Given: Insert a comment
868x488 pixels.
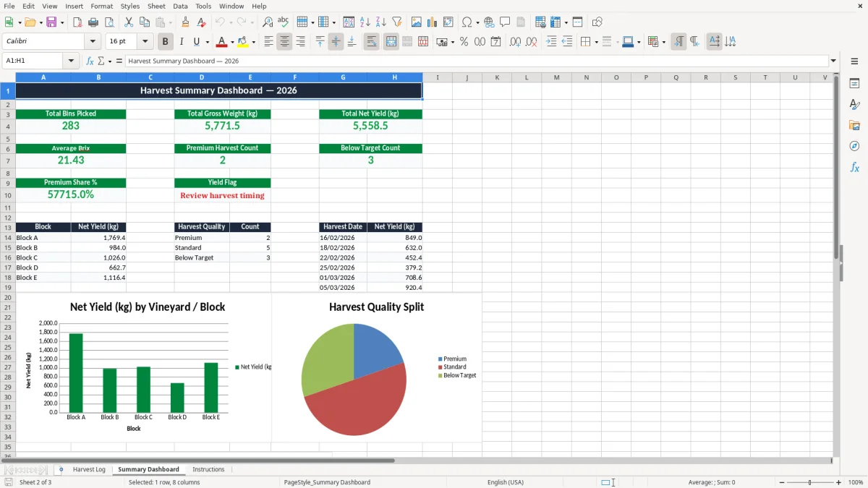Looking at the screenshot, I should pyautogui.click(x=505, y=22).
